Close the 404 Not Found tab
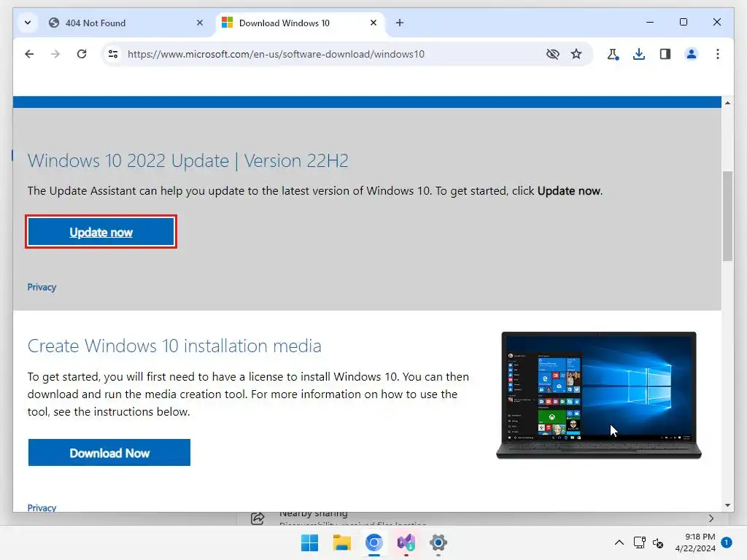Image resolution: width=747 pixels, height=560 pixels. click(200, 23)
